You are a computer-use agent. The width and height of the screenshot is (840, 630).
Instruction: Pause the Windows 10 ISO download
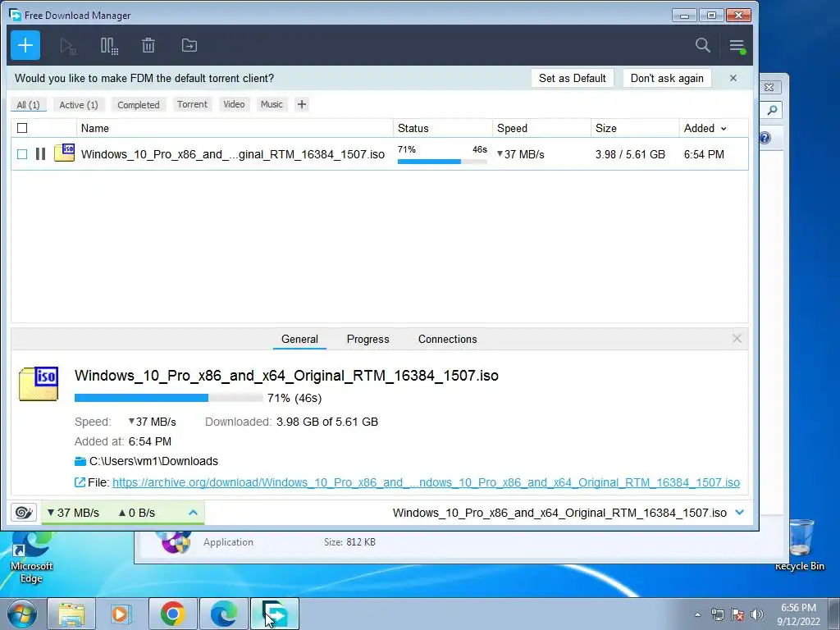tap(40, 154)
